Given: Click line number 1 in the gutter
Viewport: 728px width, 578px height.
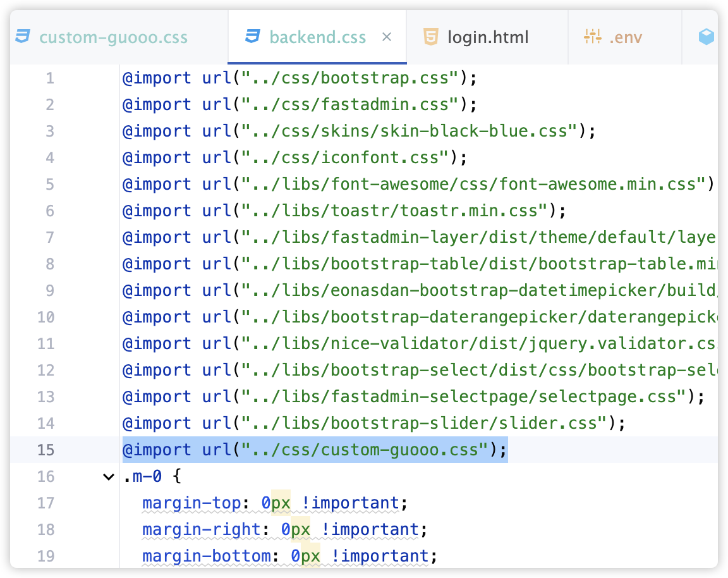Looking at the screenshot, I should tap(50, 78).
